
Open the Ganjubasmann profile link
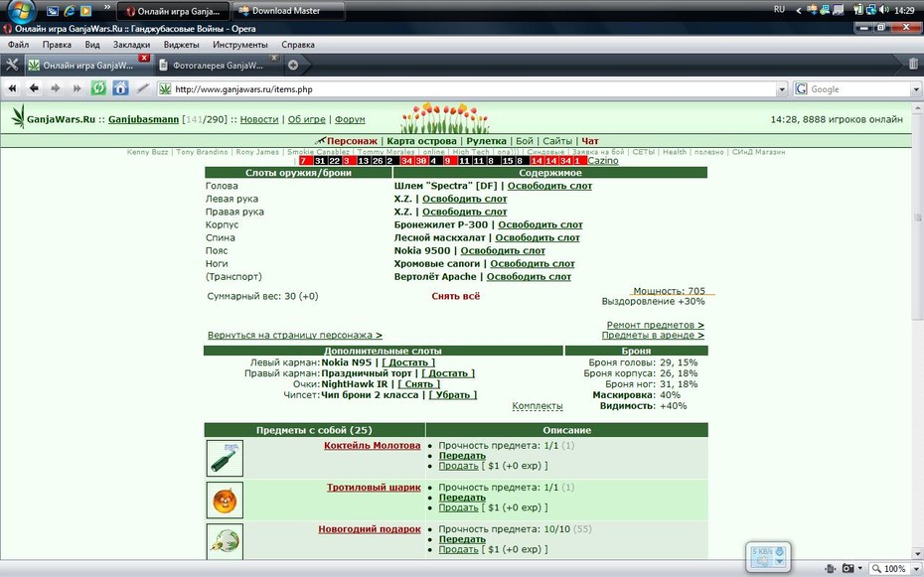pyautogui.click(x=143, y=119)
